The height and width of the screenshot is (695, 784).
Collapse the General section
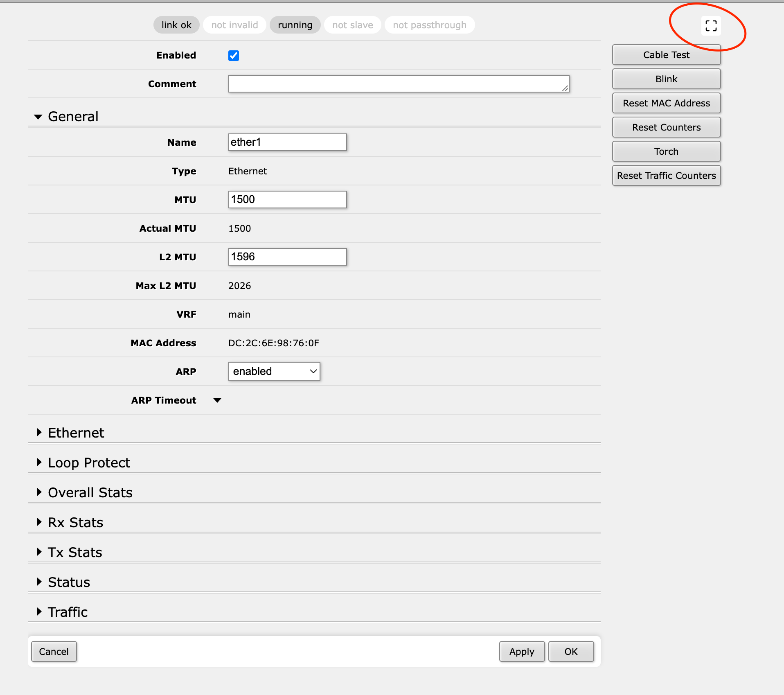pyautogui.click(x=39, y=116)
